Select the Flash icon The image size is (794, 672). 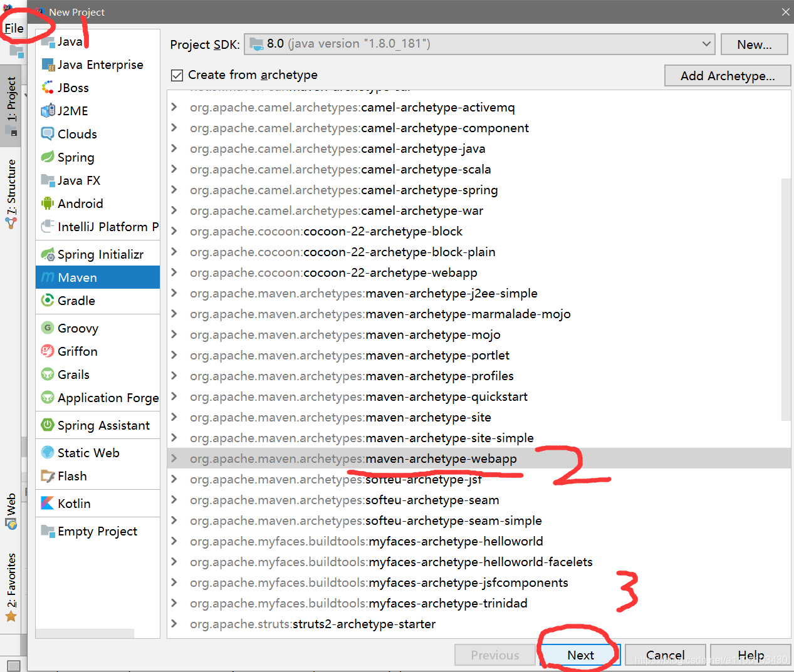click(48, 476)
